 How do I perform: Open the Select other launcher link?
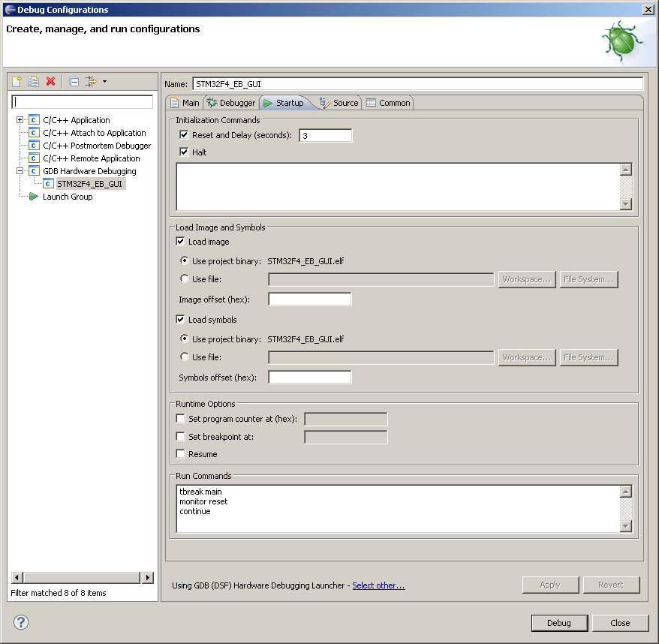coord(378,585)
